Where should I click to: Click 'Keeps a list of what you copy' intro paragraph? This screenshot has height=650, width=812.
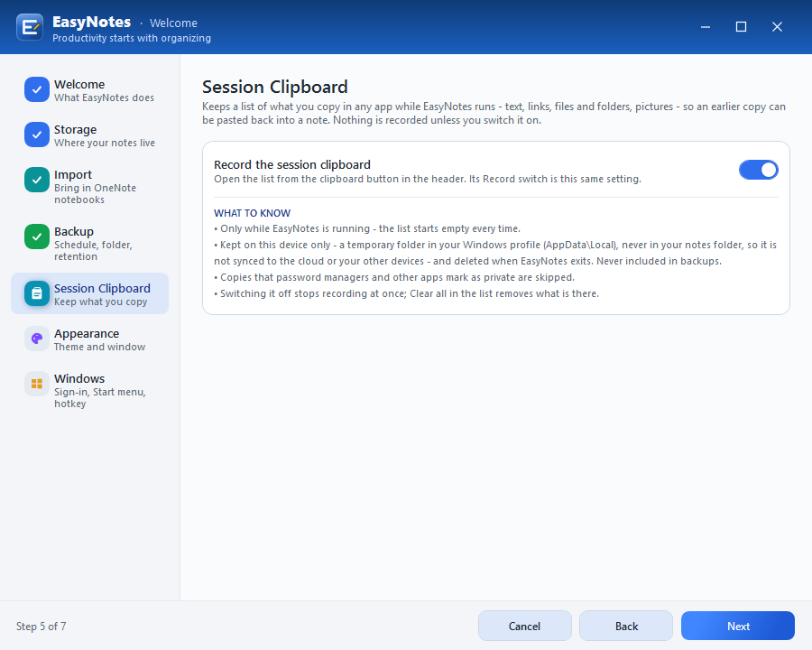click(494, 114)
